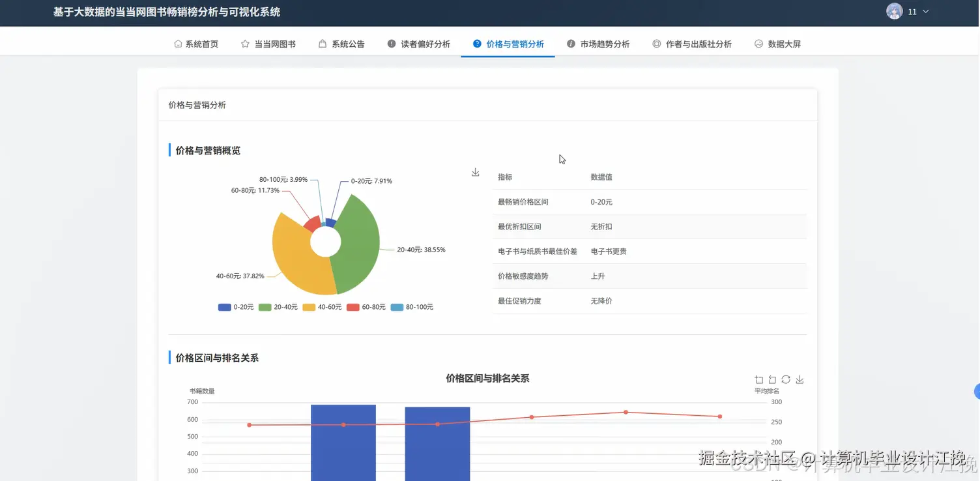Click the 价格与营销概览 section heading
The height and width of the screenshot is (481, 980).
[x=208, y=151]
